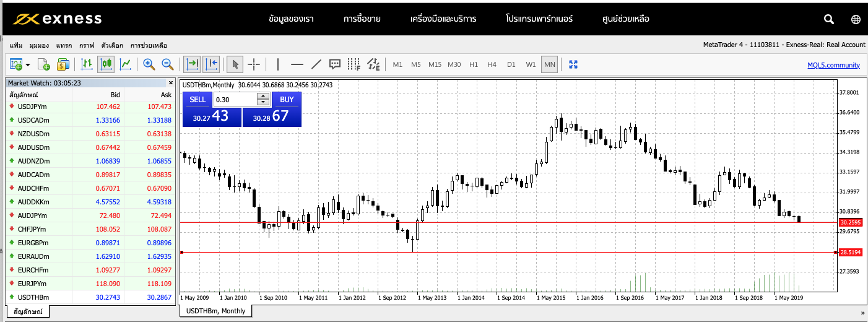Zoom in the chart with magnifier plus
Viewport: 868px width, 322px height.
pyautogui.click(x=149, y=64)
